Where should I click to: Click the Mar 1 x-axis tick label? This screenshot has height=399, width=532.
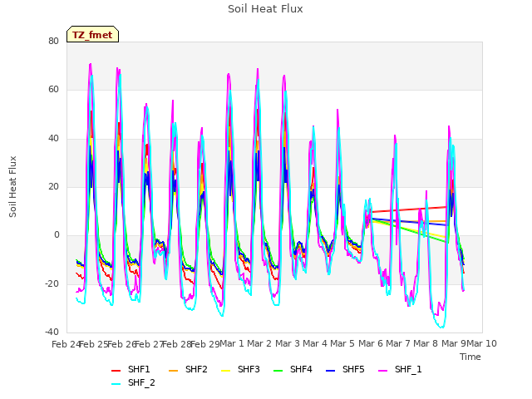(232, 343)
